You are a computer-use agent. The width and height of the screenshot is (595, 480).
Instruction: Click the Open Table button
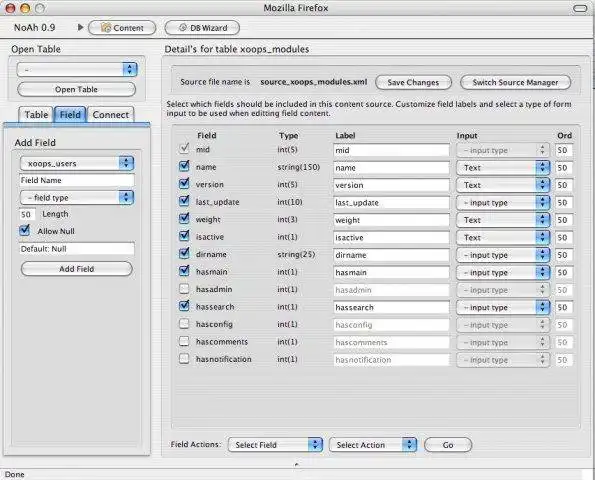pos(76,90)
